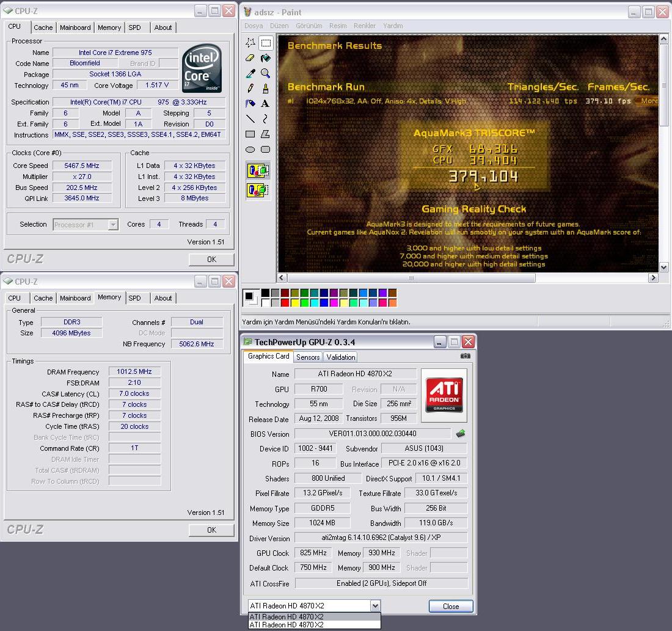Activate the Magnifier tool in Paint
This screenshot has width=672, height=631.
(266, 73)
